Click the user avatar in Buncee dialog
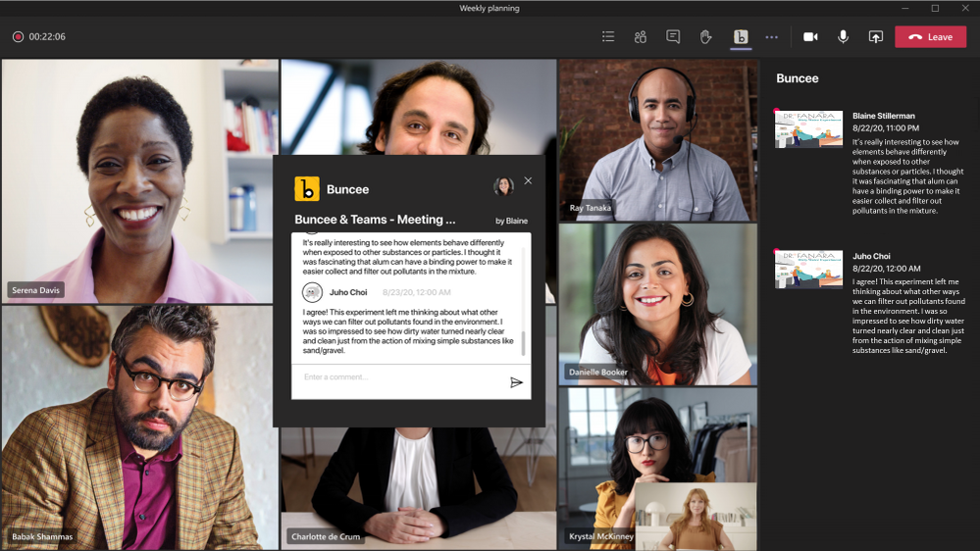This screenshot has width=980, height=551. pyautogui.click(x=503, y=186)
